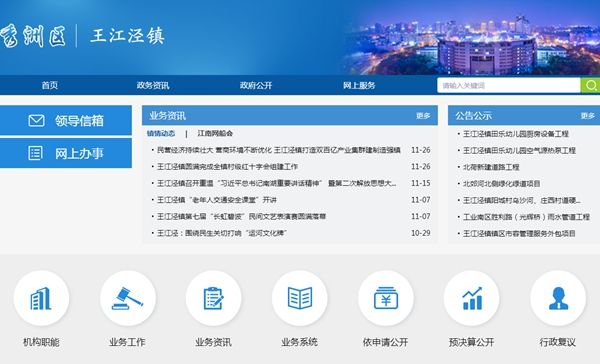Click the 10-29 date entry
600x364 pixels.
click(x=421, y=233)
